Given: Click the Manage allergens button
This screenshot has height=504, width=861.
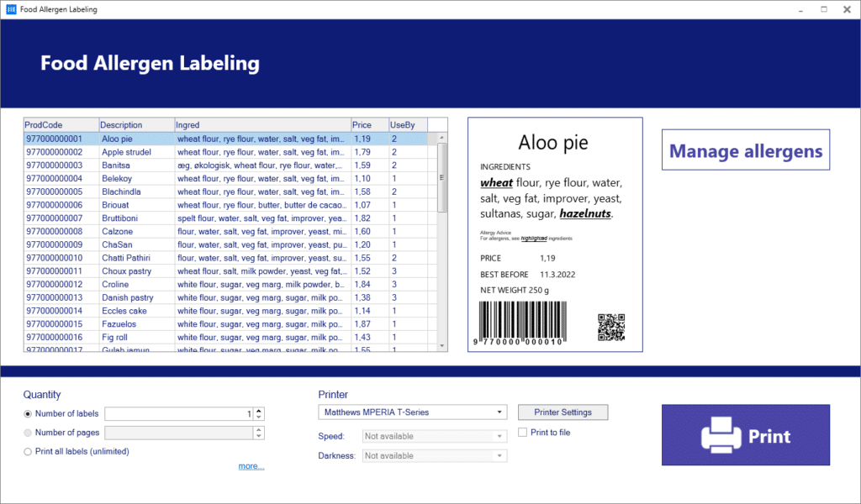Looking at the screenshot, I should (746, 150).
